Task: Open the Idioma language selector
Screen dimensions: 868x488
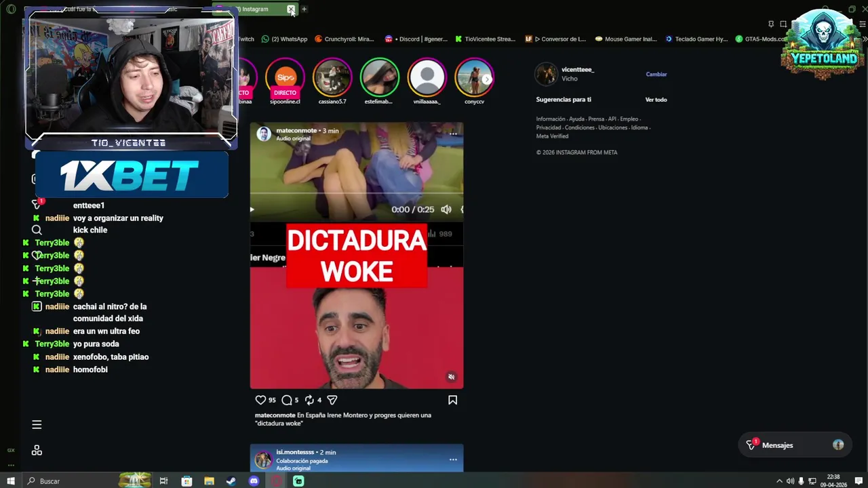Action: tap(639, 127)
